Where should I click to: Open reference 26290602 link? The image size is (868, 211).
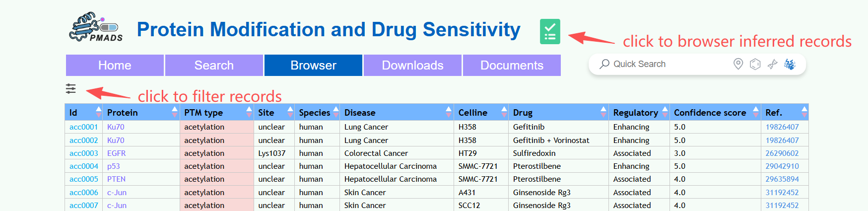coord(782,153)
